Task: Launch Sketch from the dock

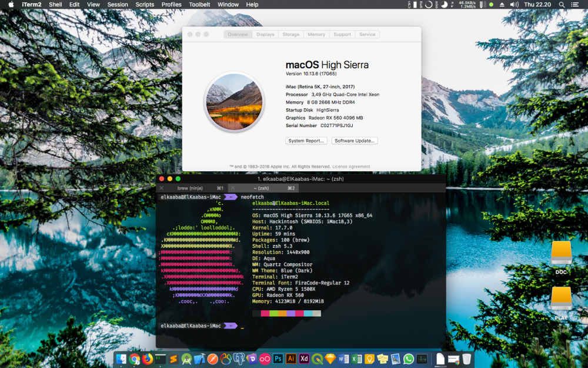Action: (x=330, y=359)
